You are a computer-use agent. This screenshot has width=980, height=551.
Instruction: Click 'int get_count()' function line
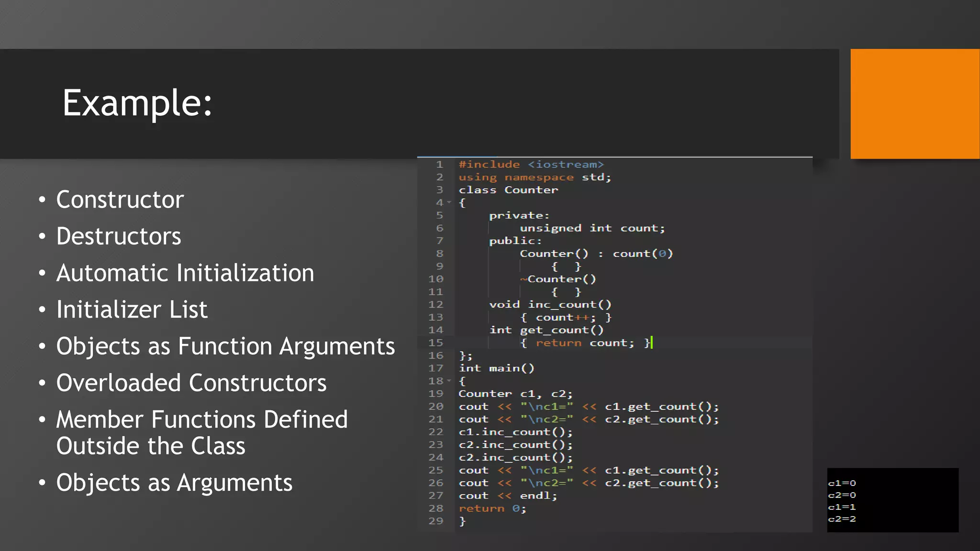546,330
